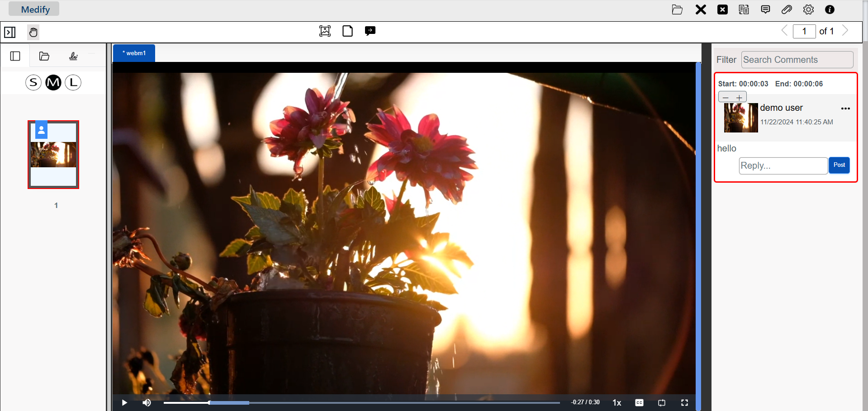Go to next page arrow

(845, 31)
